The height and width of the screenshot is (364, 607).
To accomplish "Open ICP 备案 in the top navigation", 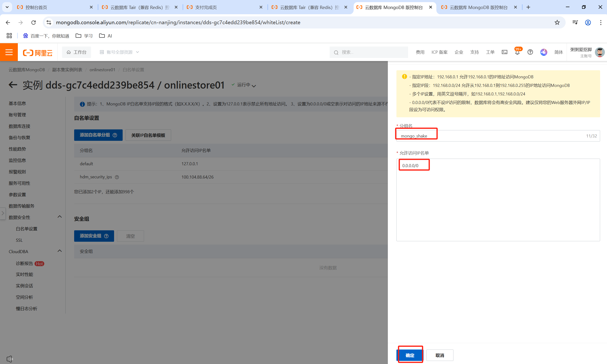I will click(x=439, y=52).
